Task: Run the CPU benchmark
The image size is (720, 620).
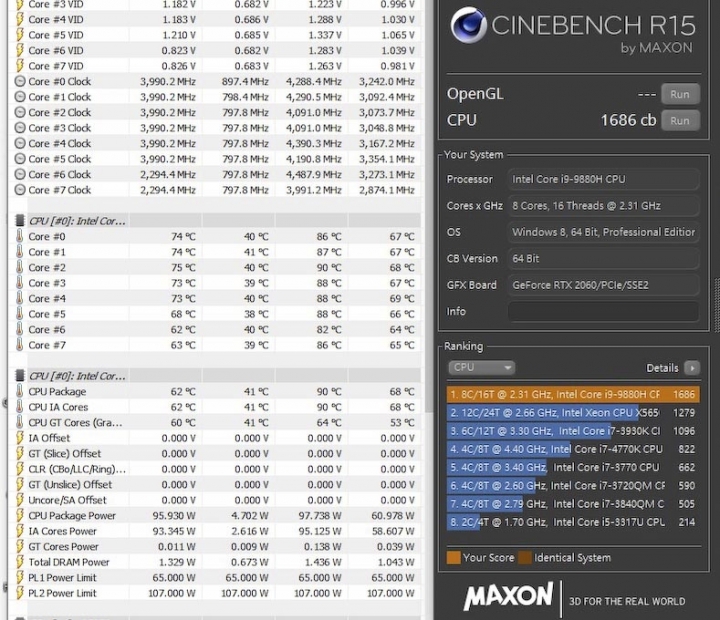Action: point(680,120)
